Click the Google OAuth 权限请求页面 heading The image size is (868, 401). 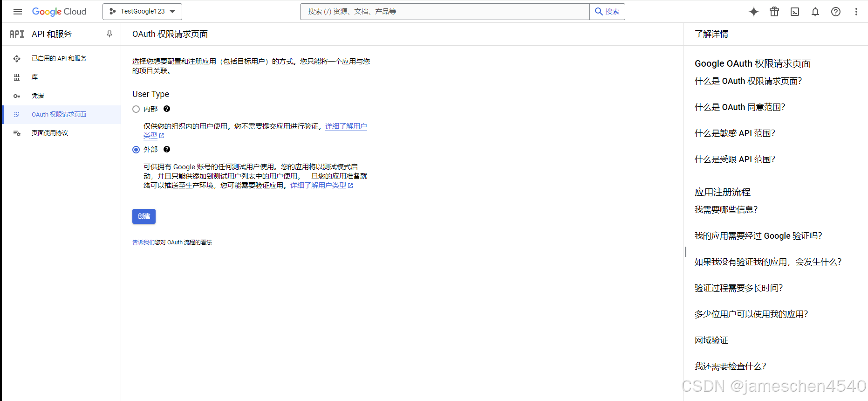pyautogui.click(x=752, y=63)
